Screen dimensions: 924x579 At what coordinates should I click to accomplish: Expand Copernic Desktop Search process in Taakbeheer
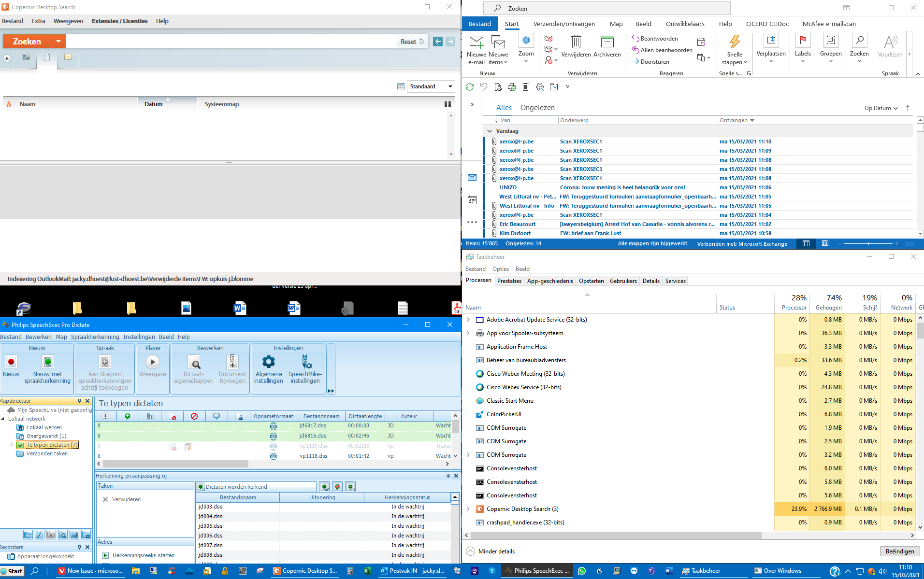[468, 509]
